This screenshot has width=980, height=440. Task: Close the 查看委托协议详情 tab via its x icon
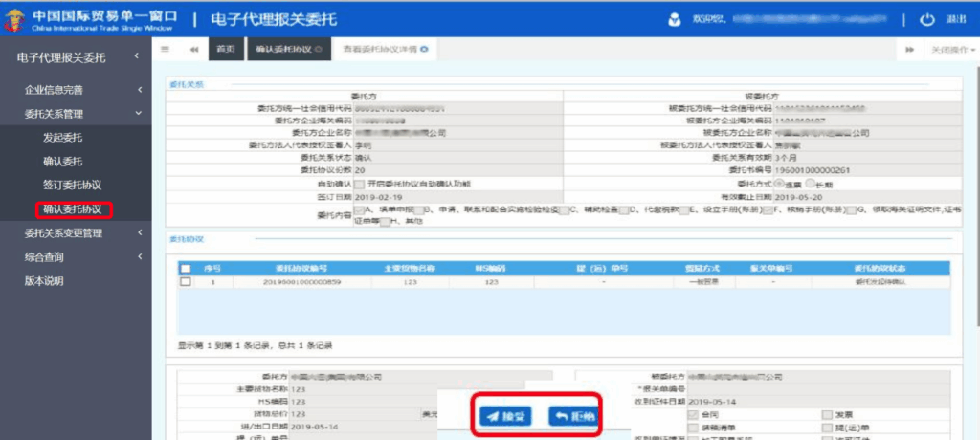[424, 50]
